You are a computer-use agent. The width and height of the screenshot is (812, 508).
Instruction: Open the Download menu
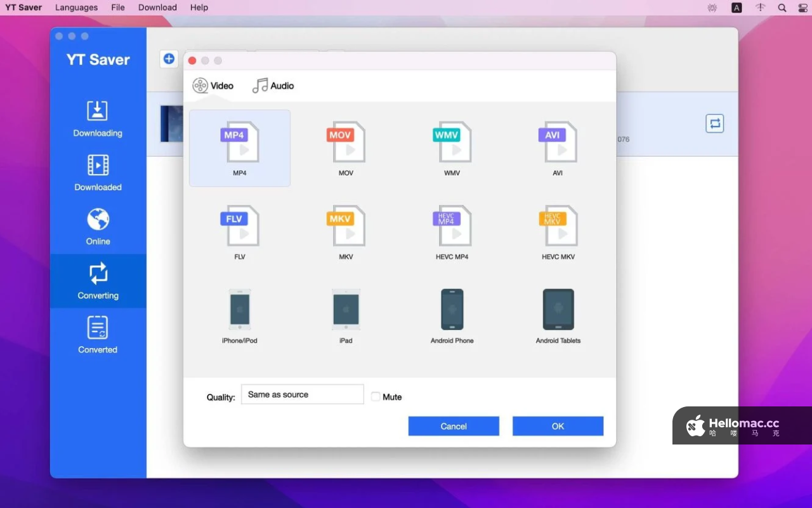[157, 8]
